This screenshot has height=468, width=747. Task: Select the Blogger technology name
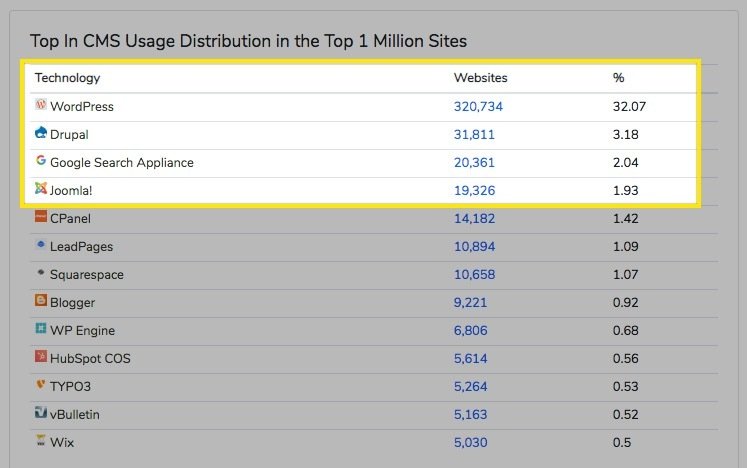[72, 303]
